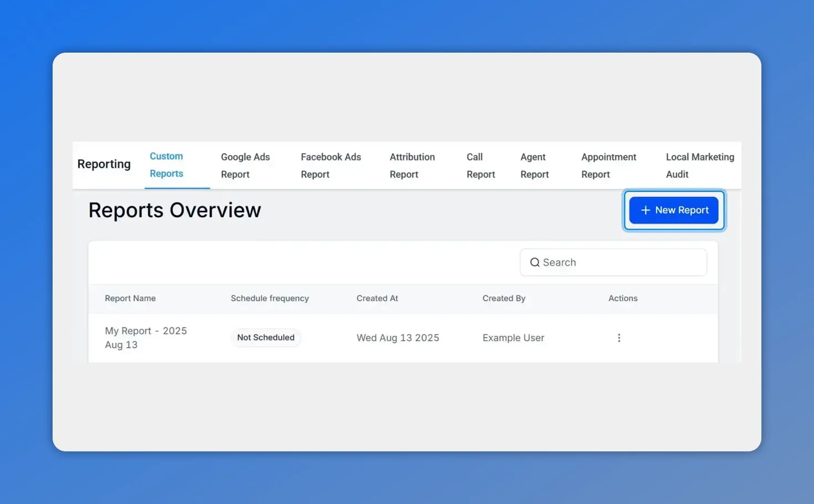This screenshot has width=814, height=504.
Task: Open the report named My Report - 2025 Aug 13
Action: pos(146,337)
